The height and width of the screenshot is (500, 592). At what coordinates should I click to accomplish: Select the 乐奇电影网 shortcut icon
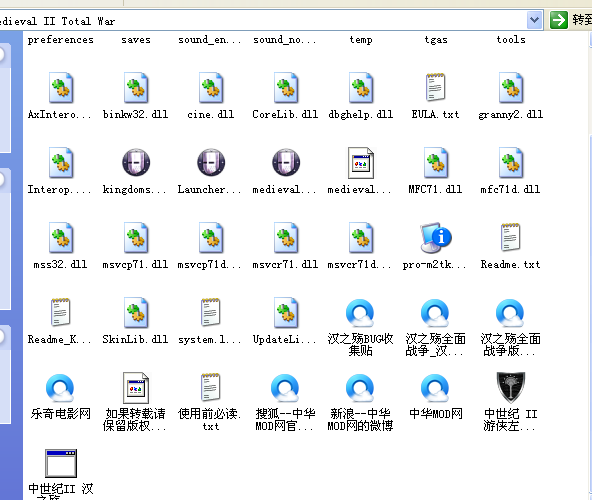coord(60,388)
